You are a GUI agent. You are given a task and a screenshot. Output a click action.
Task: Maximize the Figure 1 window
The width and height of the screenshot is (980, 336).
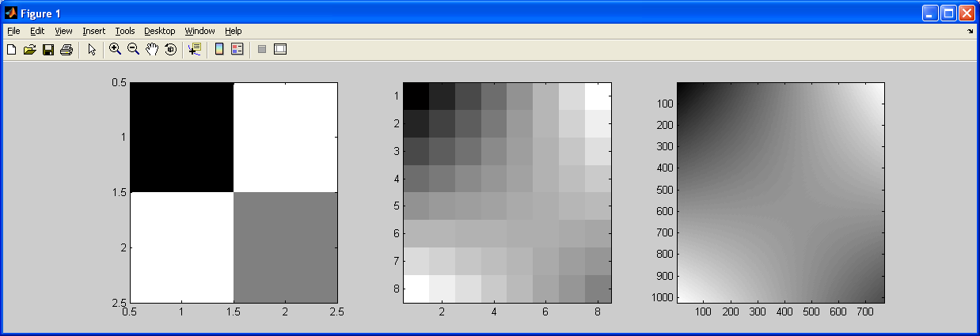[x=948, y=13]
